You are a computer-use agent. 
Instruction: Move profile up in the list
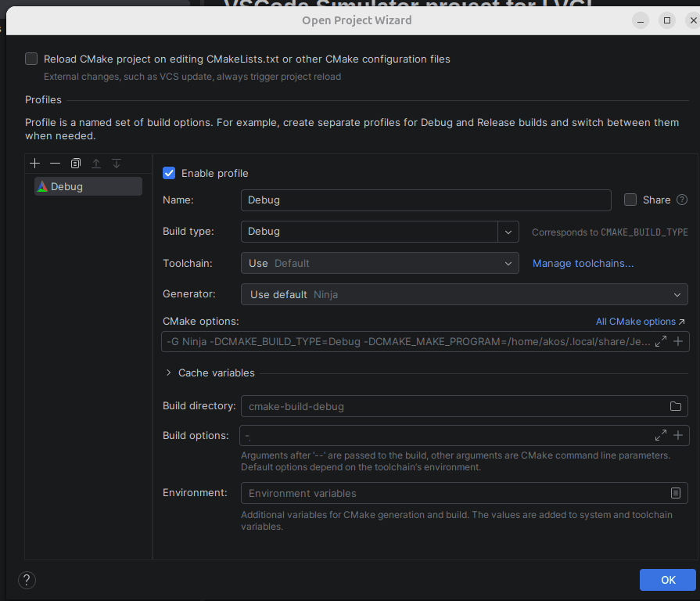96,164
